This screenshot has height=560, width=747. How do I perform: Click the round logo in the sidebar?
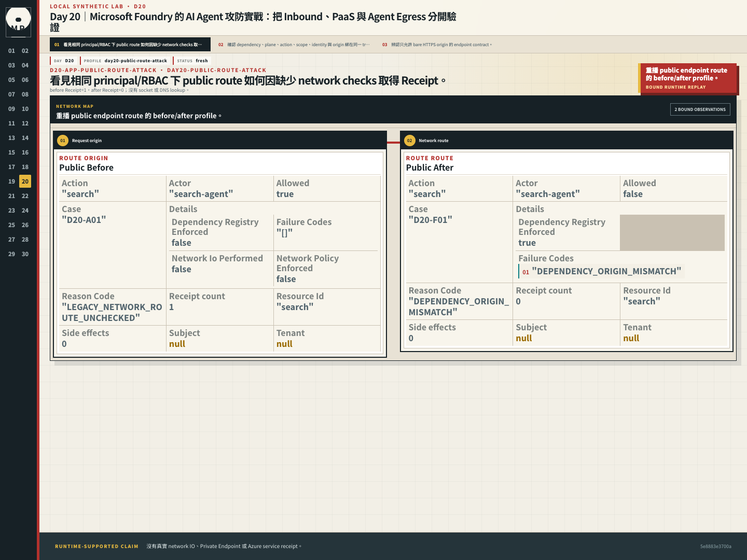coord(18,21)
